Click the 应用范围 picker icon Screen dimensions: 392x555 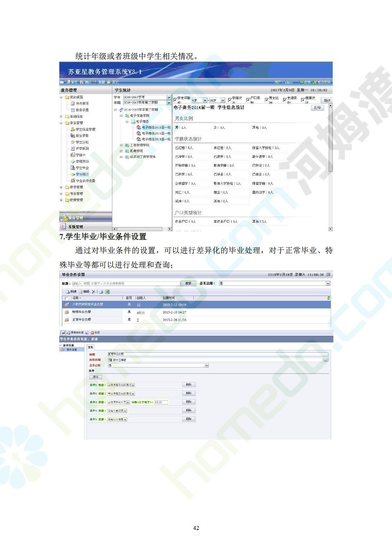point(326,360)
